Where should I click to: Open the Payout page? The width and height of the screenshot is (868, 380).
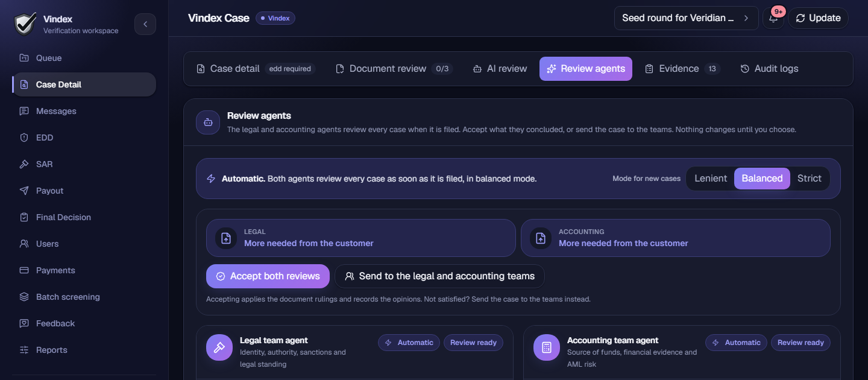click(84, 191)
